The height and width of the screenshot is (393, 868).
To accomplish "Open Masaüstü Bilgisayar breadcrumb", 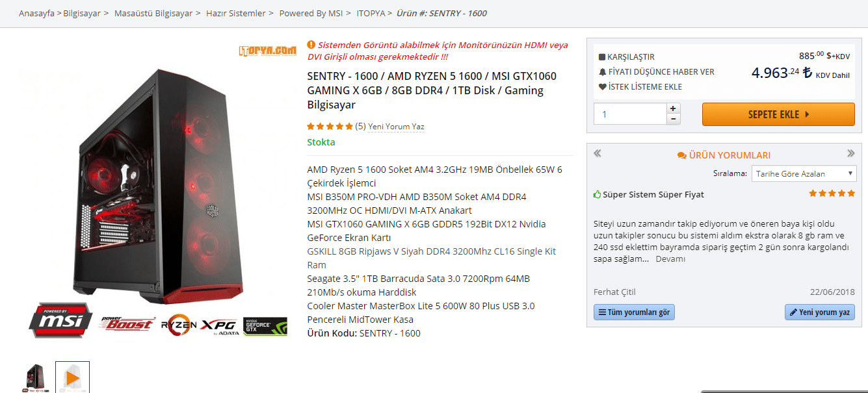I will click(153, 13).
